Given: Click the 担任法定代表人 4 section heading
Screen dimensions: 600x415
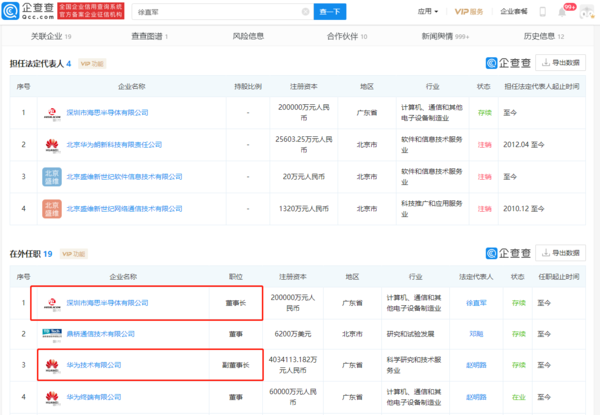Looking at the screenshot, I should tap(40, 64).
